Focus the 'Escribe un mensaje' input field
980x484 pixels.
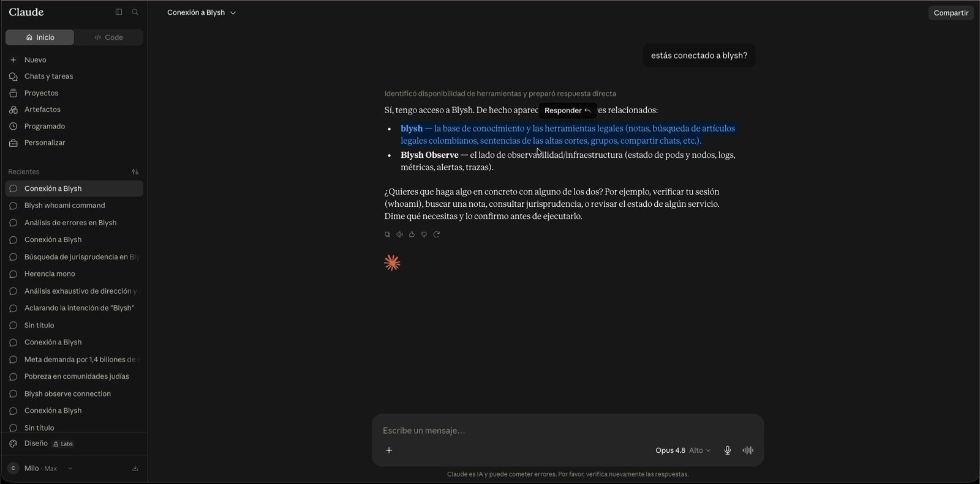[x=567, y=431]
